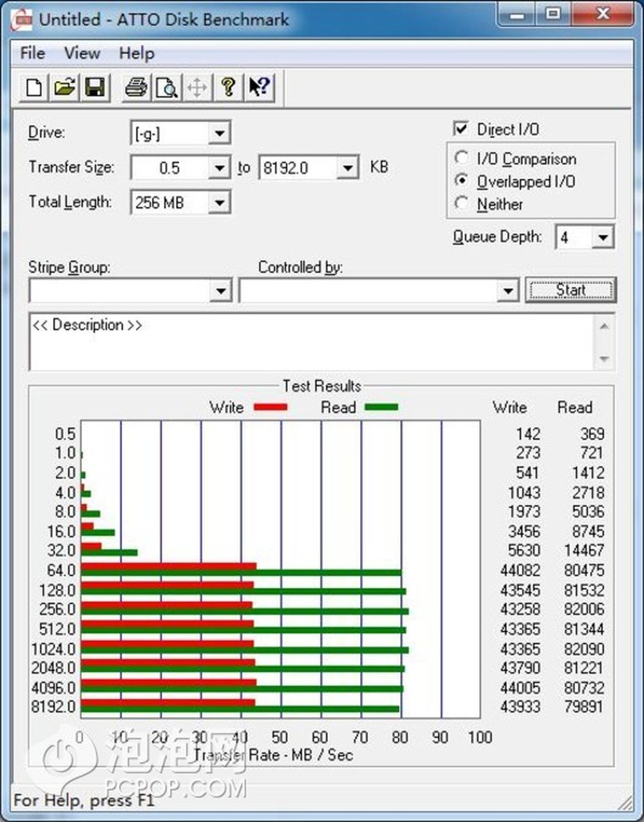This screenshot has width=644, height=822.
Task: Click the New file toolbar icon
Action: [34, 87]
